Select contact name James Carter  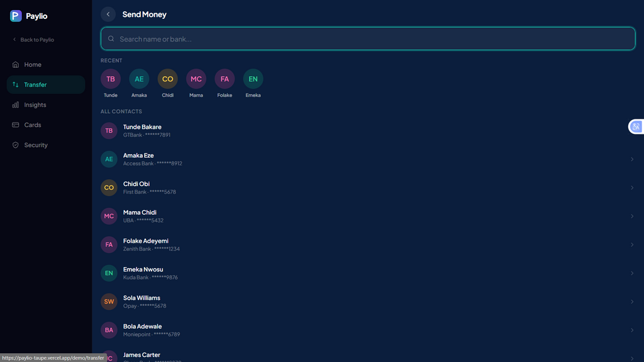[142, 354]
